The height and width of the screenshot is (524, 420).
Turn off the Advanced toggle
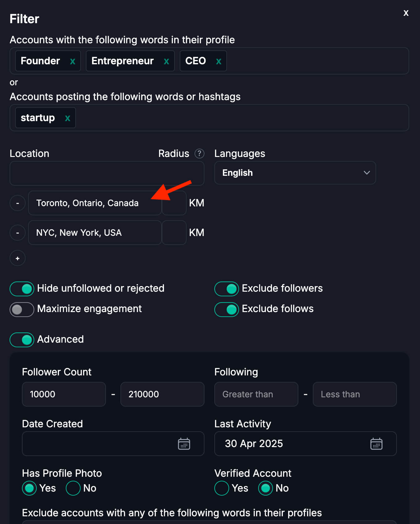[22, 340]
